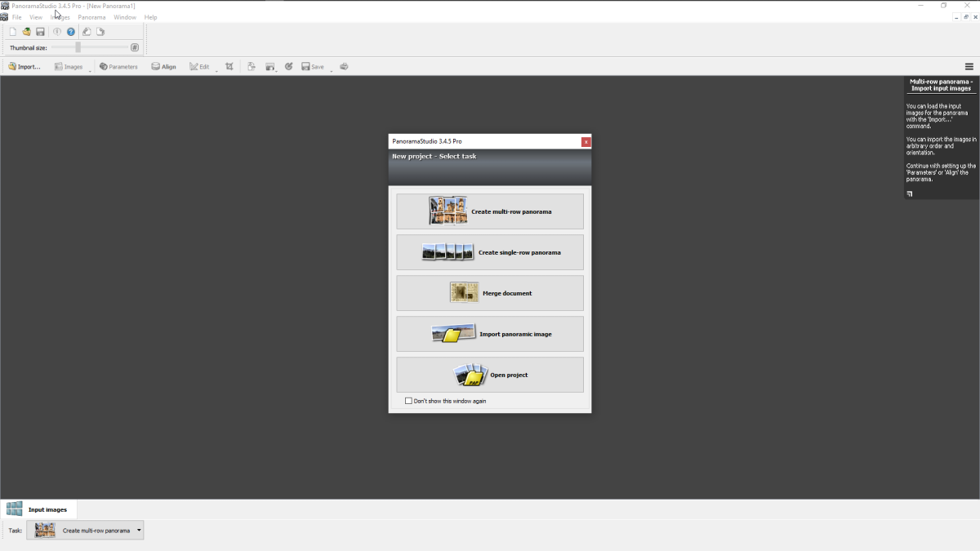Click the collapse icon in help panel corner

click(x=910, y=194)
